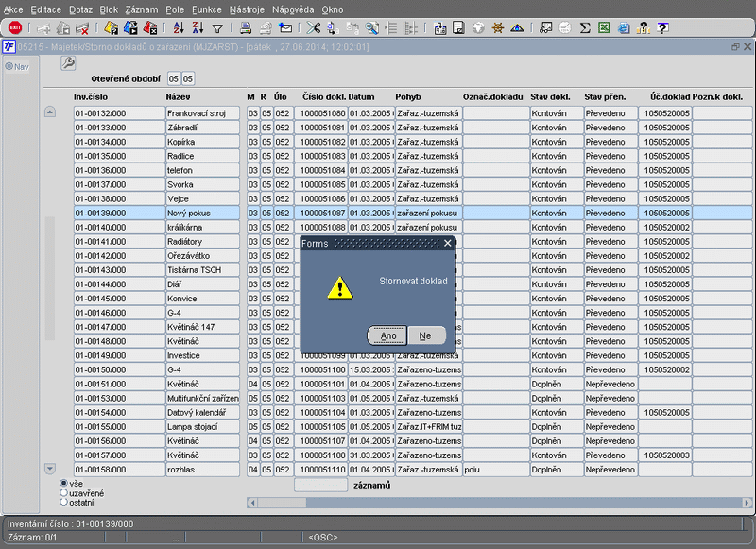The image size is (756, 549).
Task: Click the sort ascending A-Z icon
Action: (177, 27)
